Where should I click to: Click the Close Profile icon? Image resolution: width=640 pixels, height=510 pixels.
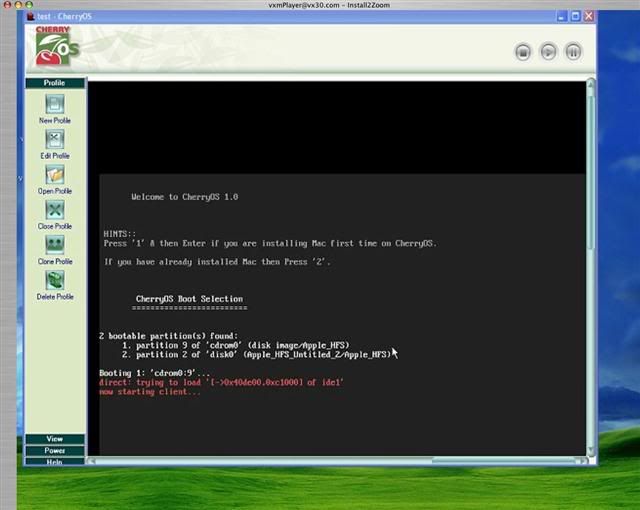55,210
